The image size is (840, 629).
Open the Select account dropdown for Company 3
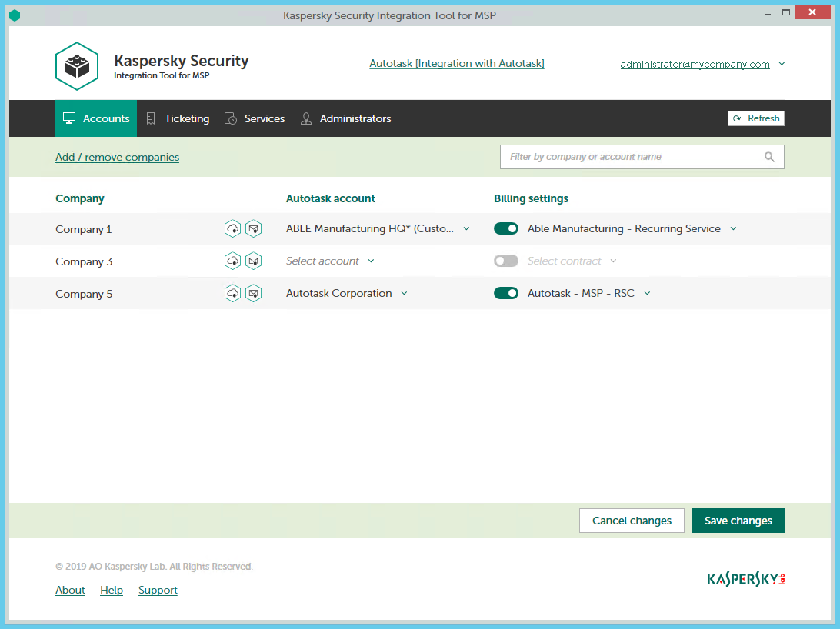pyautogui.click(x=330, y=261)
